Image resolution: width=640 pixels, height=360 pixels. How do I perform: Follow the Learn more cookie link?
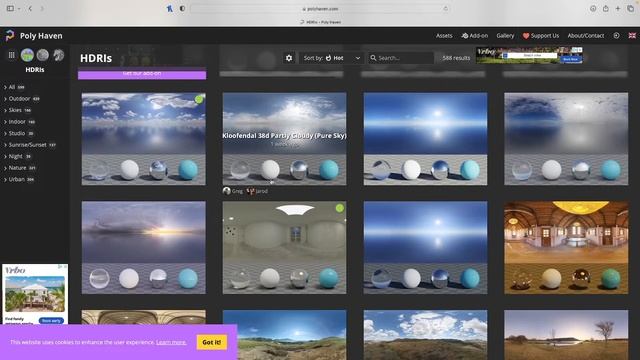click(171, 342)
